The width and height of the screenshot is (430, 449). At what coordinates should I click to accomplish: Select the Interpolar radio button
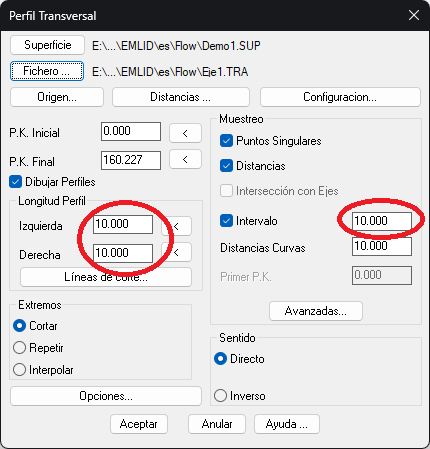[x=19, y=370]
